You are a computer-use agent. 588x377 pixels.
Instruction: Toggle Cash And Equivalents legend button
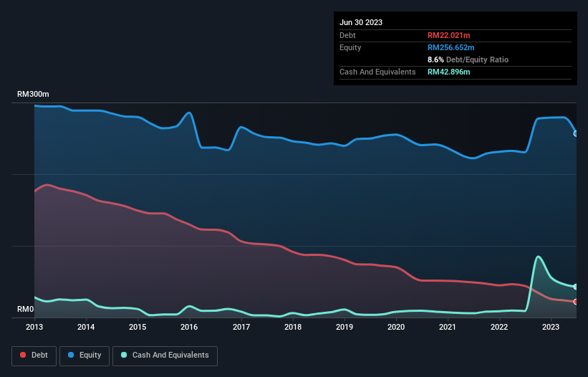165,355
